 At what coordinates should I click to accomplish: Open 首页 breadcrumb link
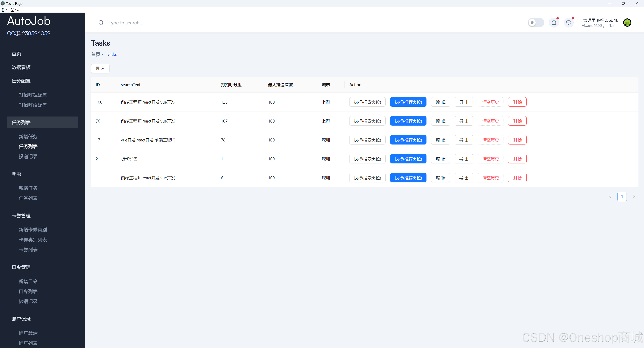pos(95,54)
